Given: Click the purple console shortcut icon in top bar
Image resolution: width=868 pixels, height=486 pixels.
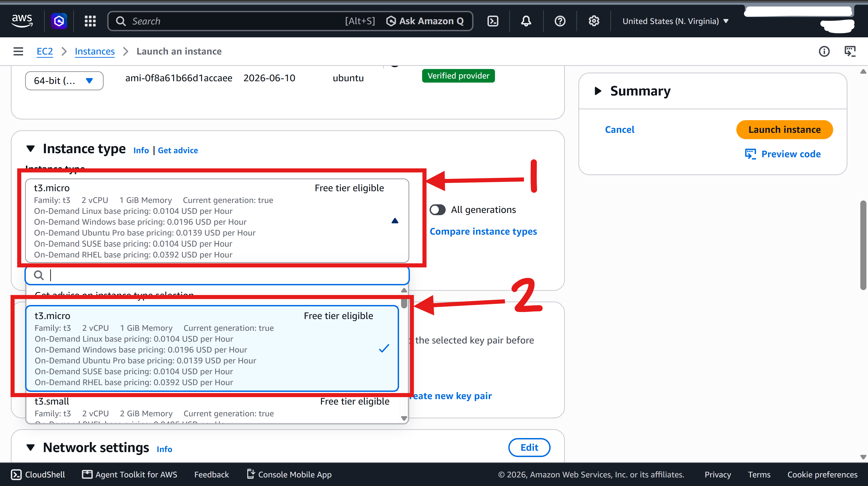Looking at the screenshot, I should (59, 21).
